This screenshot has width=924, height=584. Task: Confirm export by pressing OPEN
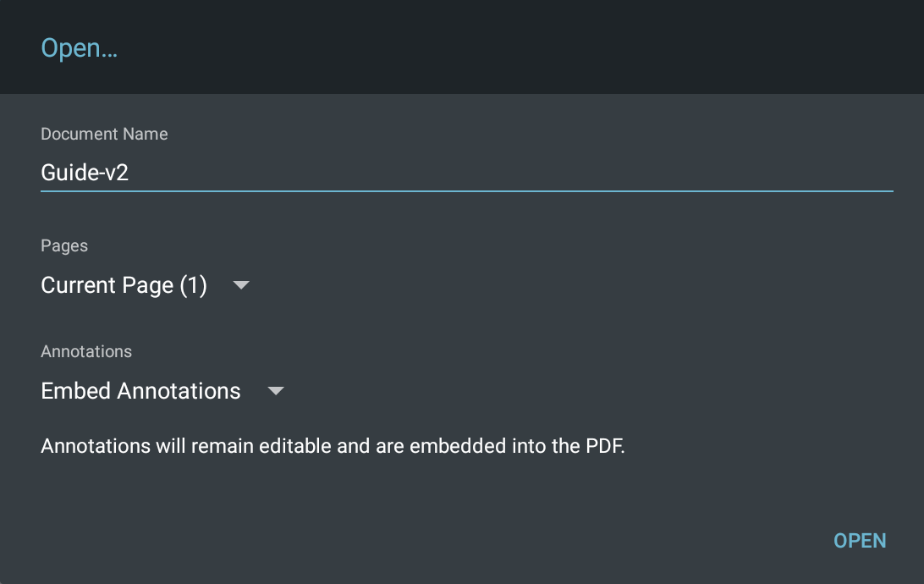[x=860, y=540]
